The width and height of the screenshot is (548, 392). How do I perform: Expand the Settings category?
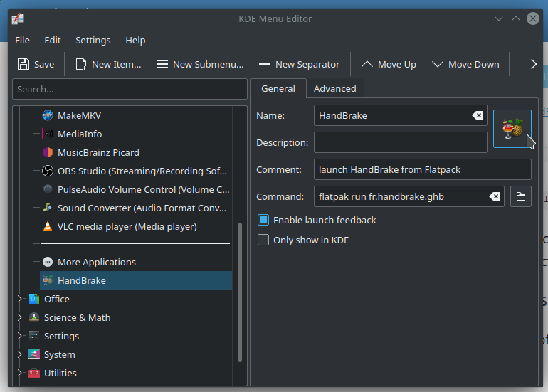coord(20,336)
